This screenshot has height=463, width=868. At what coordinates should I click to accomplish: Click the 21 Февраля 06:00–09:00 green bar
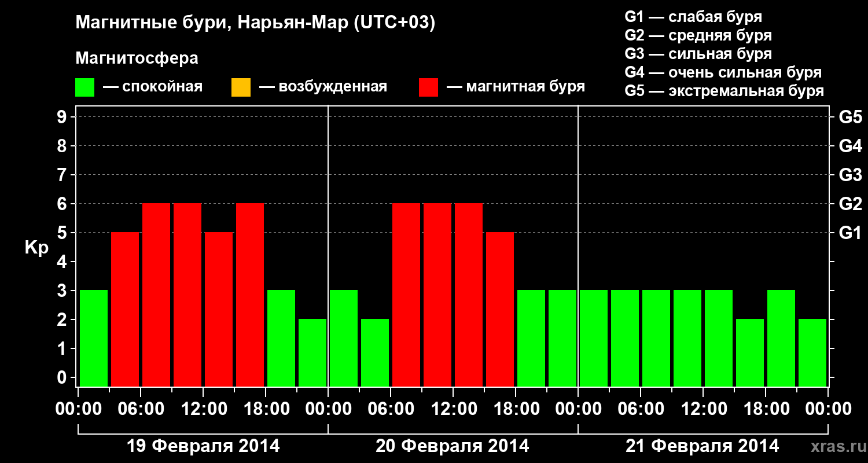click(656, 338)
